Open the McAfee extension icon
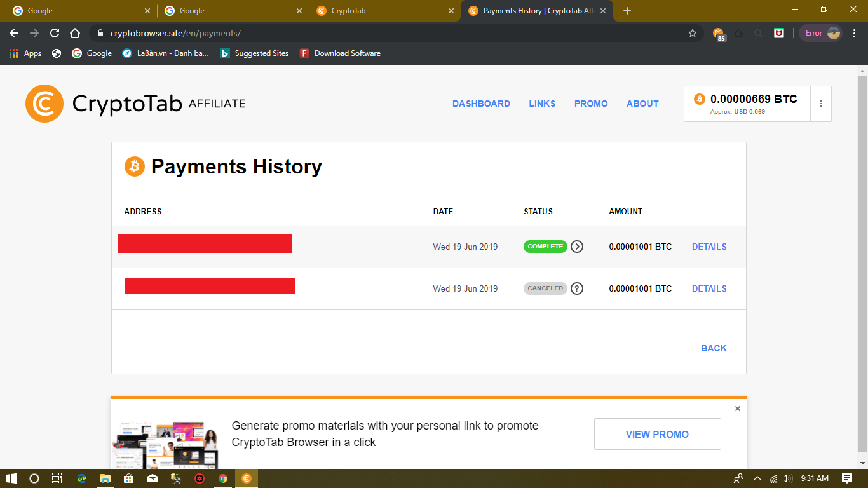This screenshot has height=488, width=868. click(x=779, y=33)
